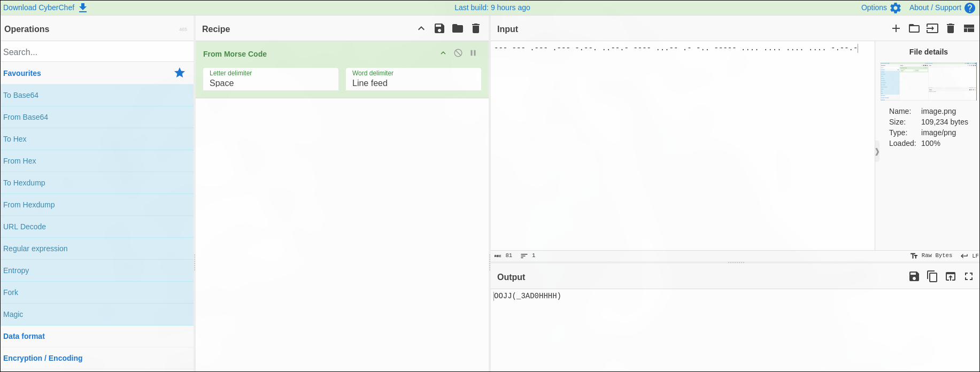The height and width of the screenshot is (372, 980).
Task: Click the operations search field
Action: [x=96, y=52]
